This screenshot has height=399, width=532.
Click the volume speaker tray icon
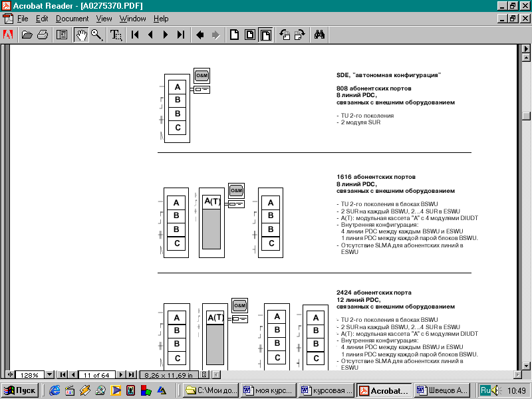(x=496, y=390)
